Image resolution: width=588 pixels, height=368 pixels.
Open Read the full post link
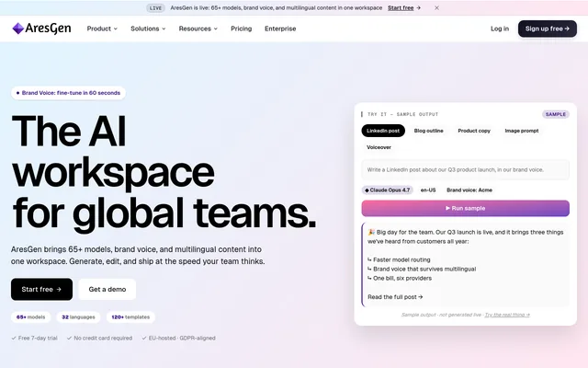click(x=395, y=297)
